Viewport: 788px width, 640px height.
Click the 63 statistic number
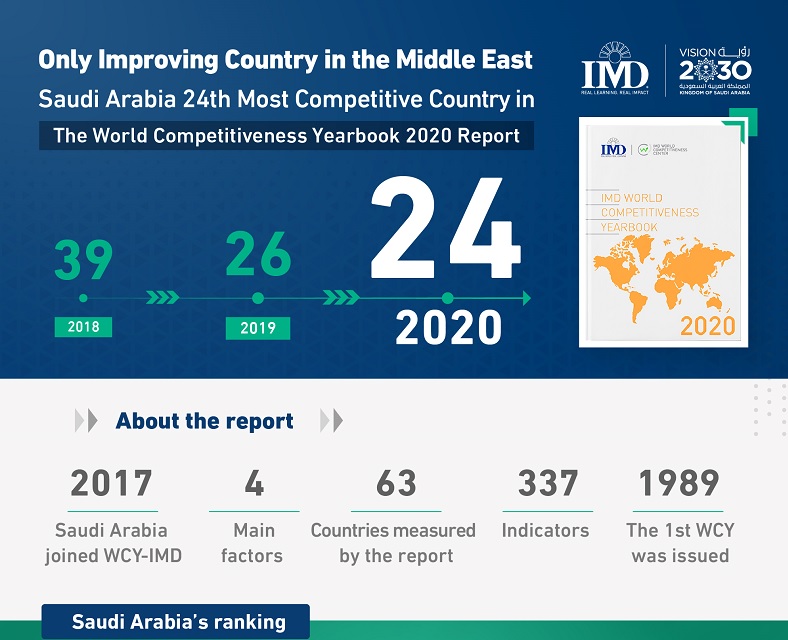(x=397, y=483)
